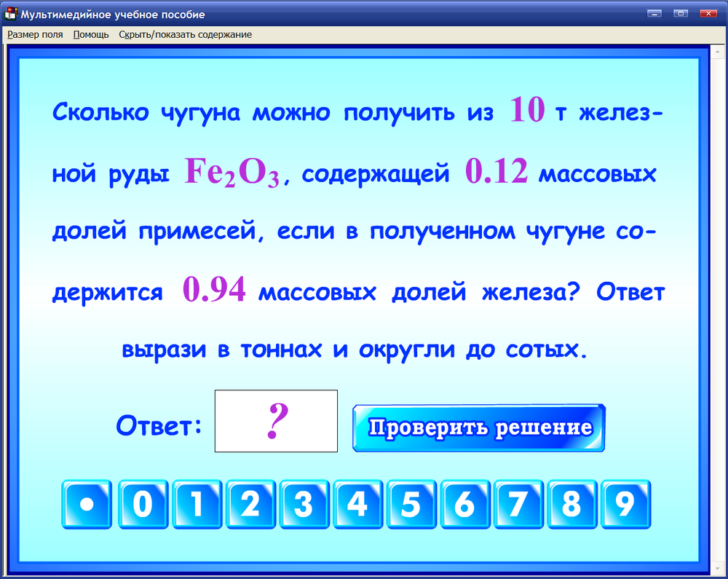
Task: Click the digit 2 button
Action: point(250,504)
